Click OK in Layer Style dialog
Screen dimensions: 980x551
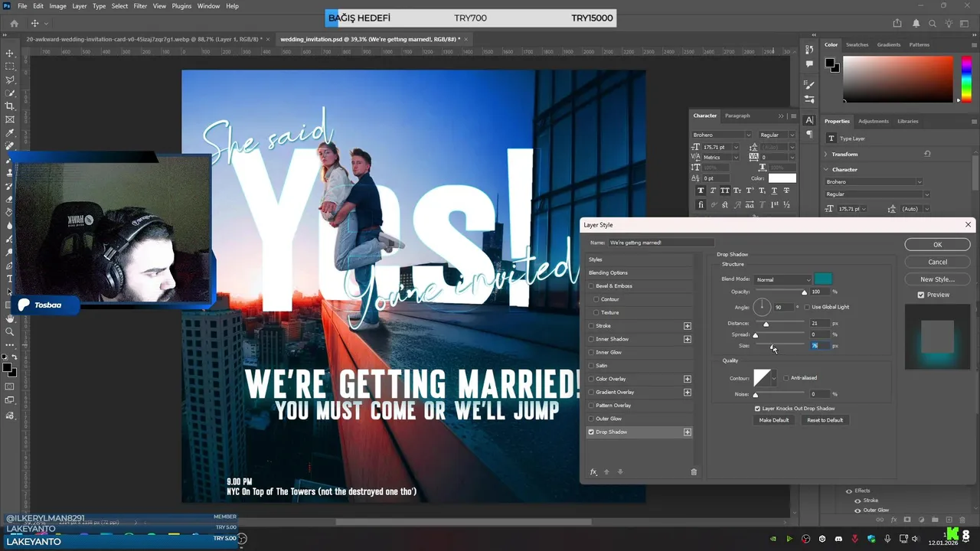click(937, 245)
